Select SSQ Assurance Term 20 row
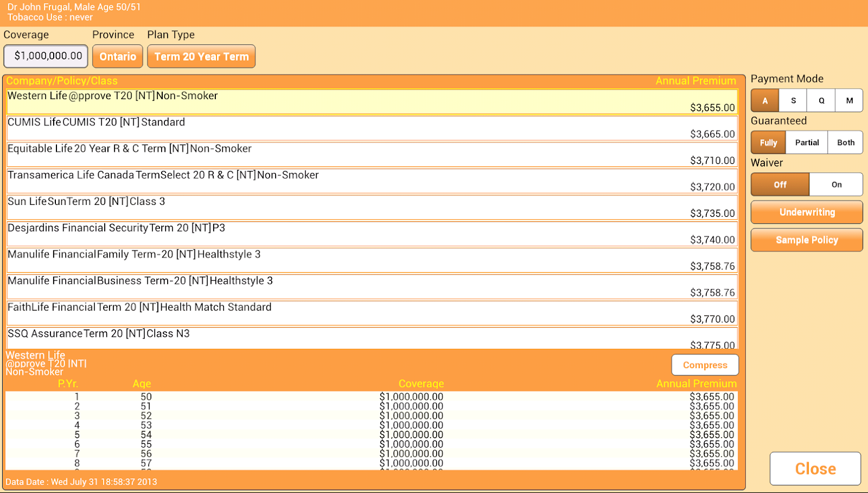This screenshot has height=493, width=868. (372, 338)
